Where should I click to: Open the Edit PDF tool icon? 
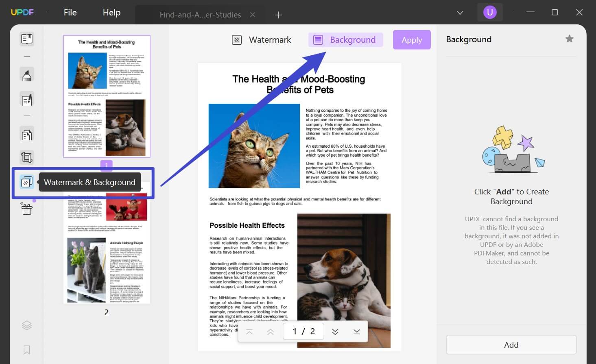[27, 100]
